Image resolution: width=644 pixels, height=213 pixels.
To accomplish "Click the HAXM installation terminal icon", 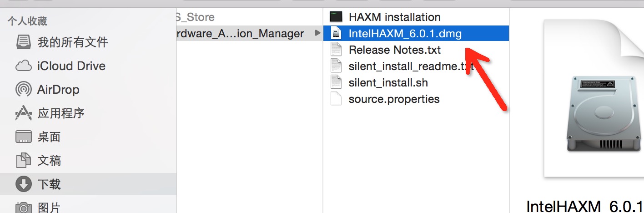I will (x=336, y=17).
